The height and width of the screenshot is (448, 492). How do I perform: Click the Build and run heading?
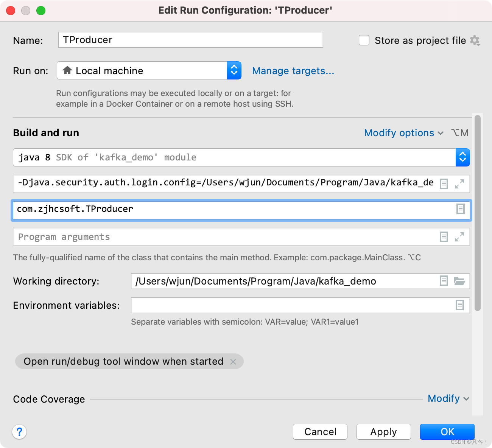[x=46, y=133]
